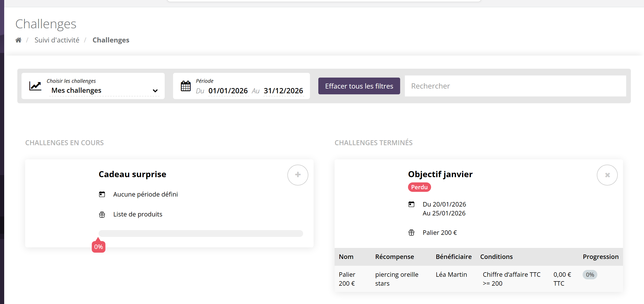Click the Léa Martin beneficiary cell

(x=451, y=274)
